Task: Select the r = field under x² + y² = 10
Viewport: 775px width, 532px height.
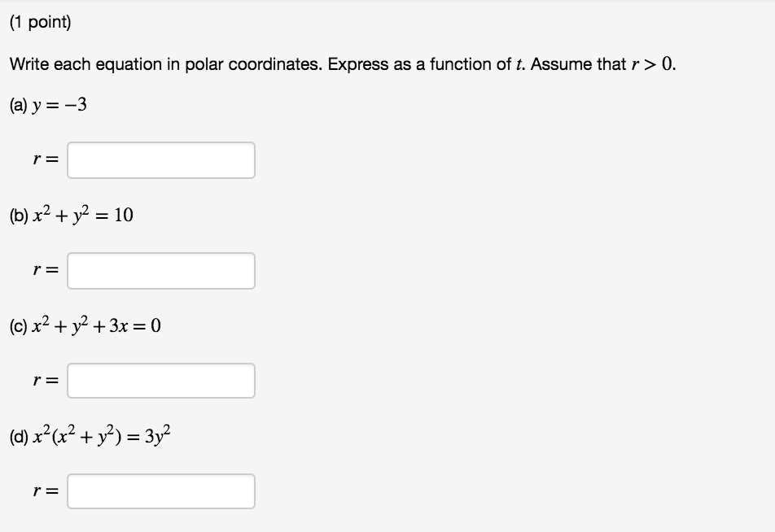Action: (x=161, y=271)
